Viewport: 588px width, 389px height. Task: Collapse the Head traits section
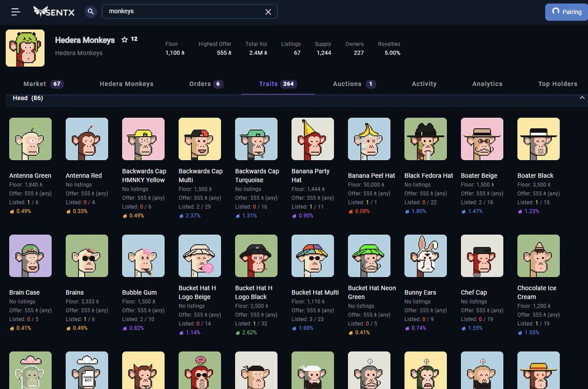click(x=582, y=98)
